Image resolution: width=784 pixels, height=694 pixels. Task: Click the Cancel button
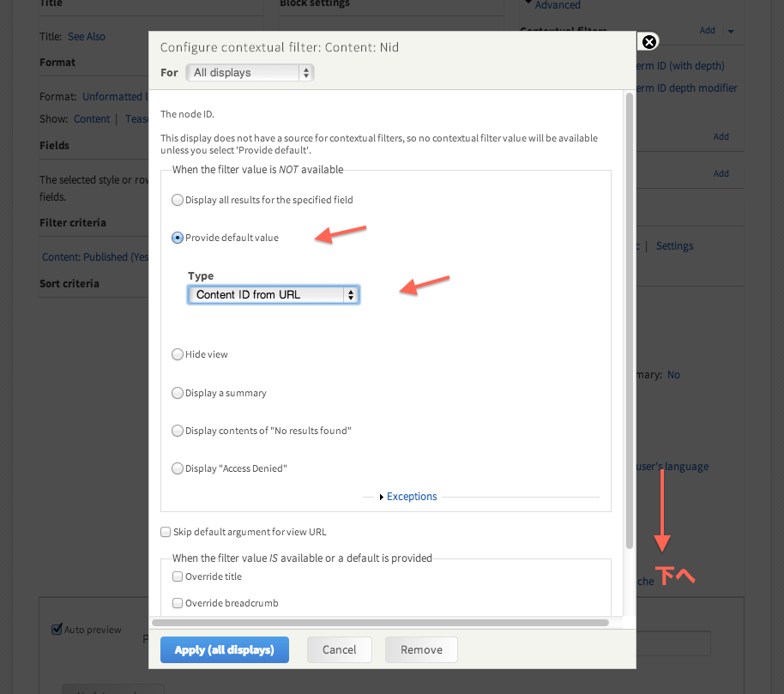340,650
